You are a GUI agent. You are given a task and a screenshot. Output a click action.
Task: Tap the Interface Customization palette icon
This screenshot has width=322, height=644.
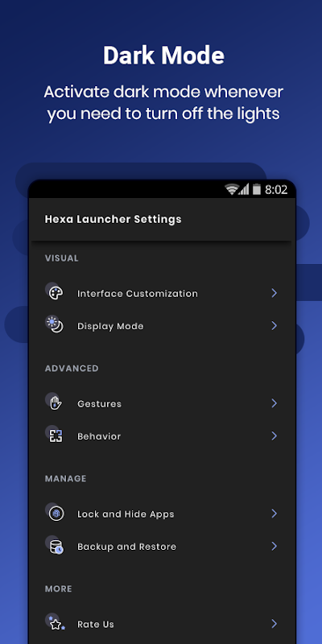click(56, 292)
